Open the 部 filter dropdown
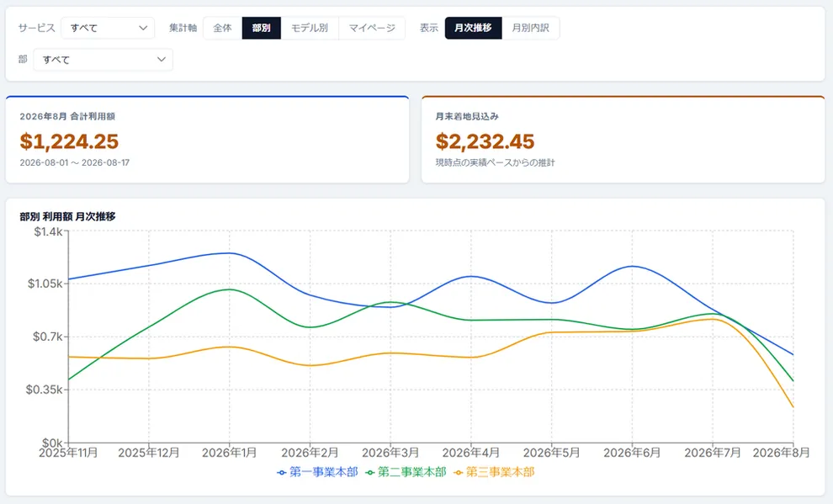 coord(103,60)
